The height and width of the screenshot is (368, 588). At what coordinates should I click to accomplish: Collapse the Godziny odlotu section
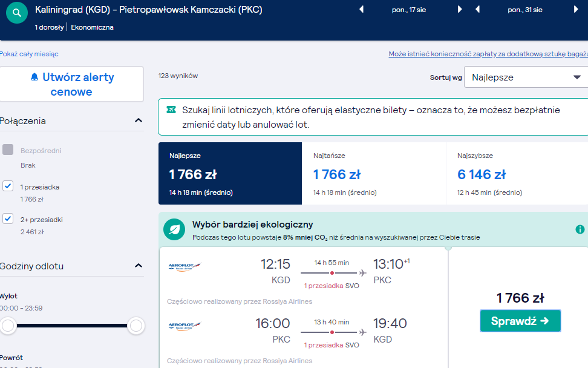click(139, 266)
